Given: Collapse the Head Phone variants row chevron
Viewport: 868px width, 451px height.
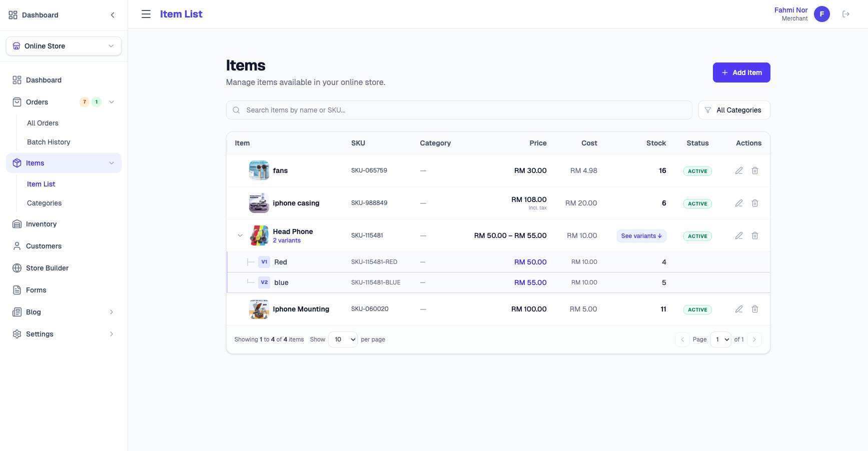Looking at the screenshot, I should pyautogui.click(x=240, y=235).
